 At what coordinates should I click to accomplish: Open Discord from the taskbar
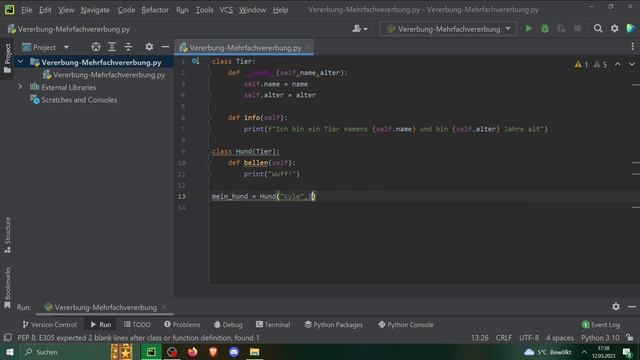pyautogui.click(x=234, y=352)
